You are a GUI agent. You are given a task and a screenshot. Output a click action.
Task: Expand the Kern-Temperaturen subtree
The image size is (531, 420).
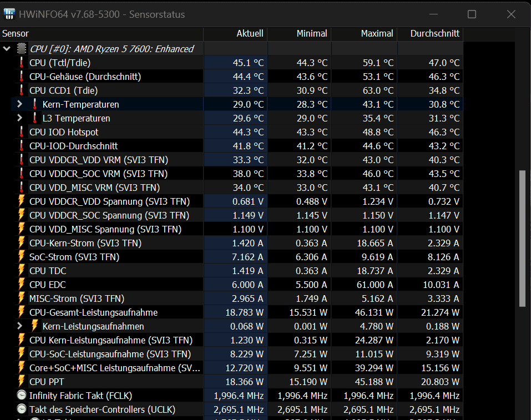pyautogui.click(x=19, y=104)
